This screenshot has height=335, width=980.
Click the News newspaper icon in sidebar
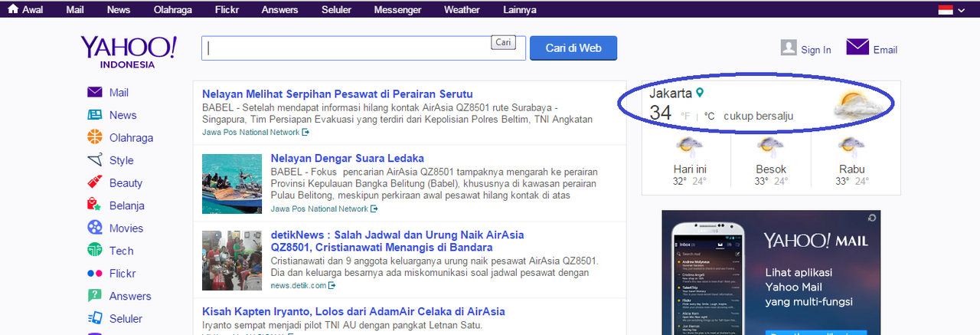[x=95, y=115]
